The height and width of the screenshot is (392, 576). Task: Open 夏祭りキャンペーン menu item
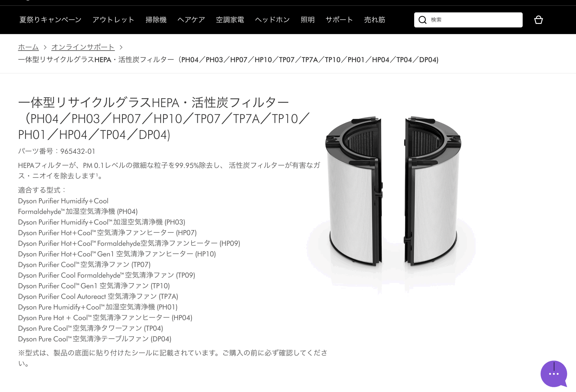pos(50,20)
